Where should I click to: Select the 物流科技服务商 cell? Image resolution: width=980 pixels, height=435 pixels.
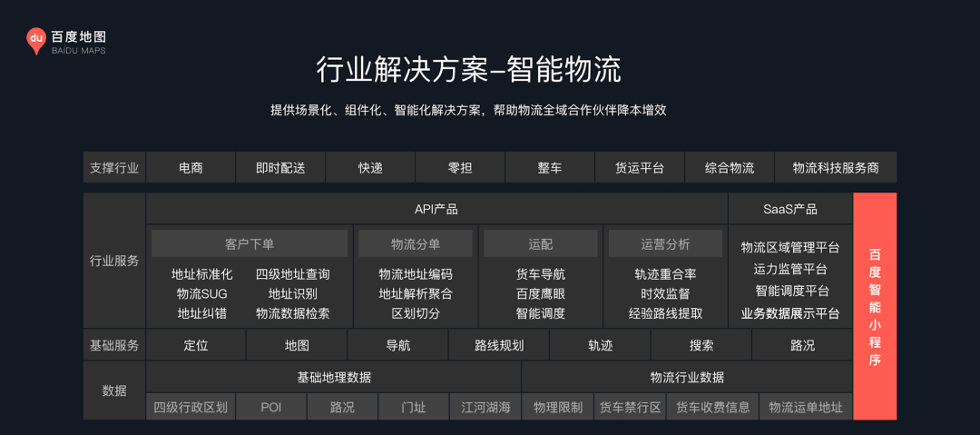tap(836, 167)
